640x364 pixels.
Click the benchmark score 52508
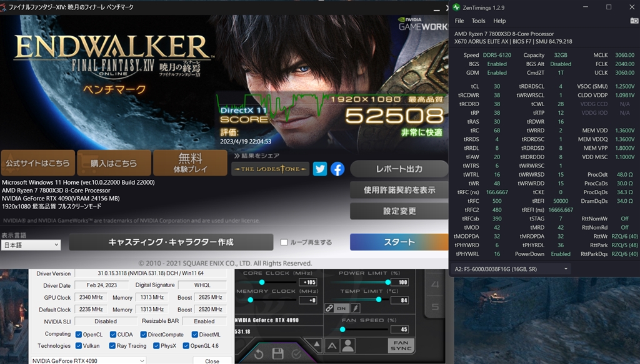point(394,116)
